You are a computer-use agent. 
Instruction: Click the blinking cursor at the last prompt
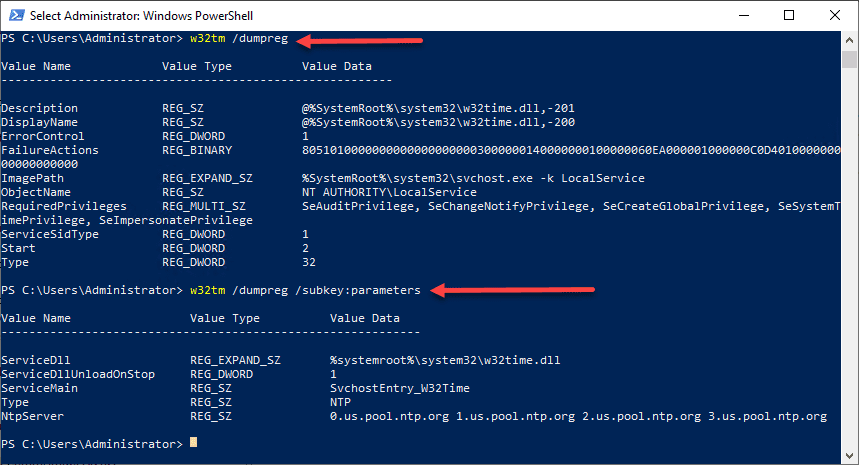(x=194, y=443)
